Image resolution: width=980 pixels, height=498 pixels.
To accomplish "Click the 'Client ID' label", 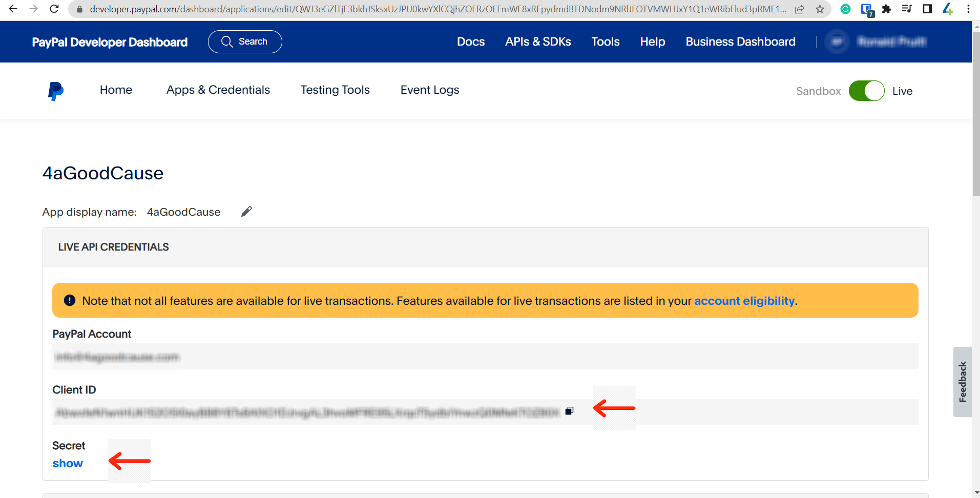I will click(74, 390).
